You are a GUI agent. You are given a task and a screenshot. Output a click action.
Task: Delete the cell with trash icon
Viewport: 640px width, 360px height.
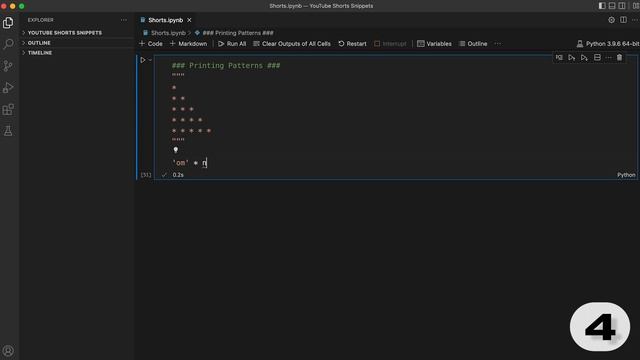point(620,58)
